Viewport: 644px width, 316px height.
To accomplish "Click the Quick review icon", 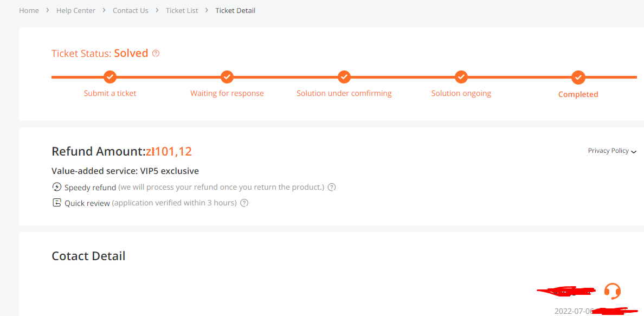I will 57,203.
